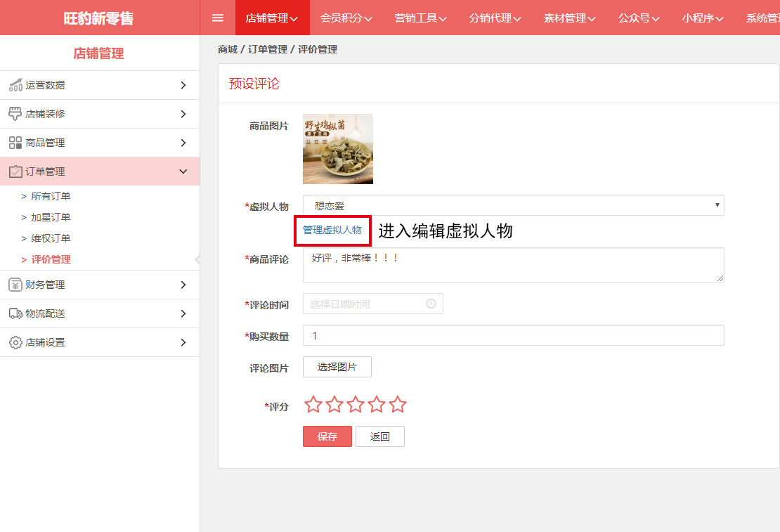This screenshot has height=532, width=780.
Task: Select the fifth rating star
Action: [x=398, y=405]
